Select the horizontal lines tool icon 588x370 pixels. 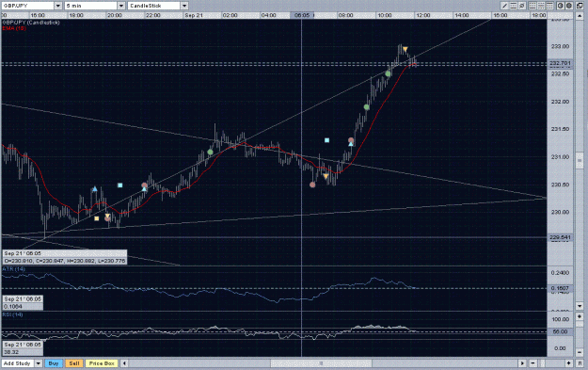[514, 6]
